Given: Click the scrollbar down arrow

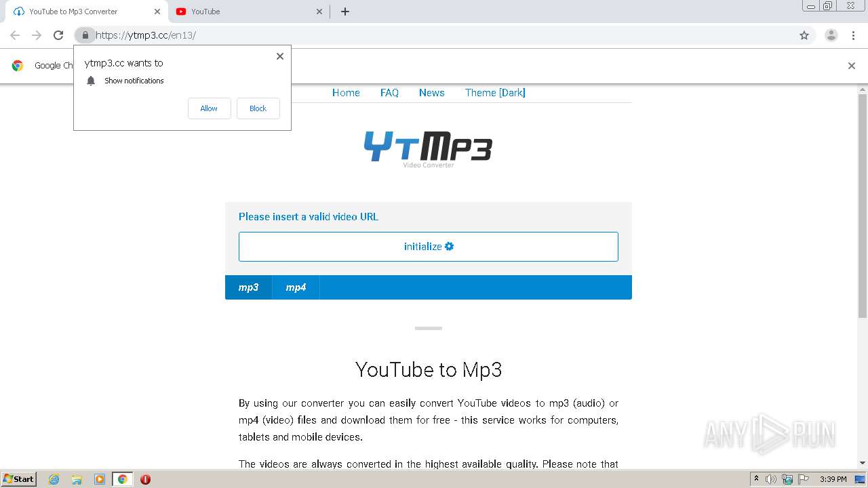Looking at the screenshot, I should tap(863, 463).
